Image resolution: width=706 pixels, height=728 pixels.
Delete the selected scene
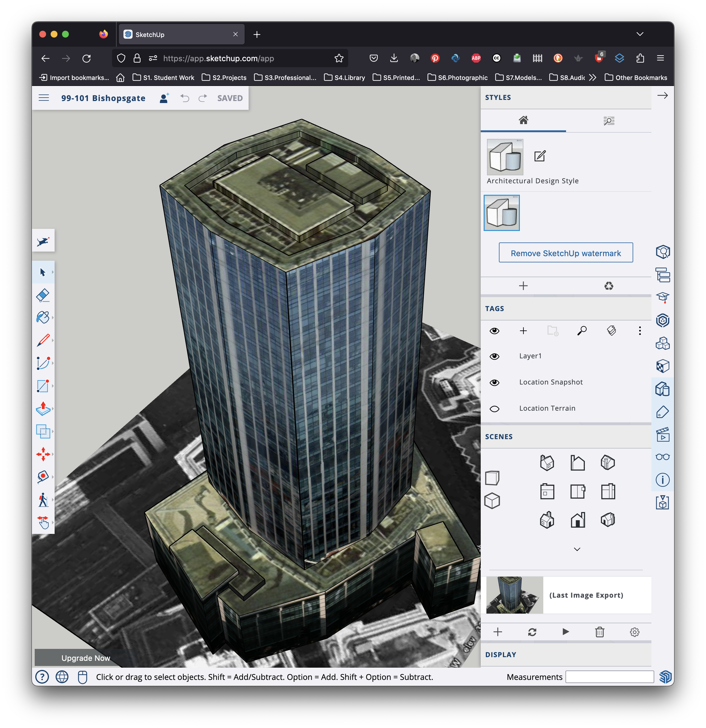point(599,632)
